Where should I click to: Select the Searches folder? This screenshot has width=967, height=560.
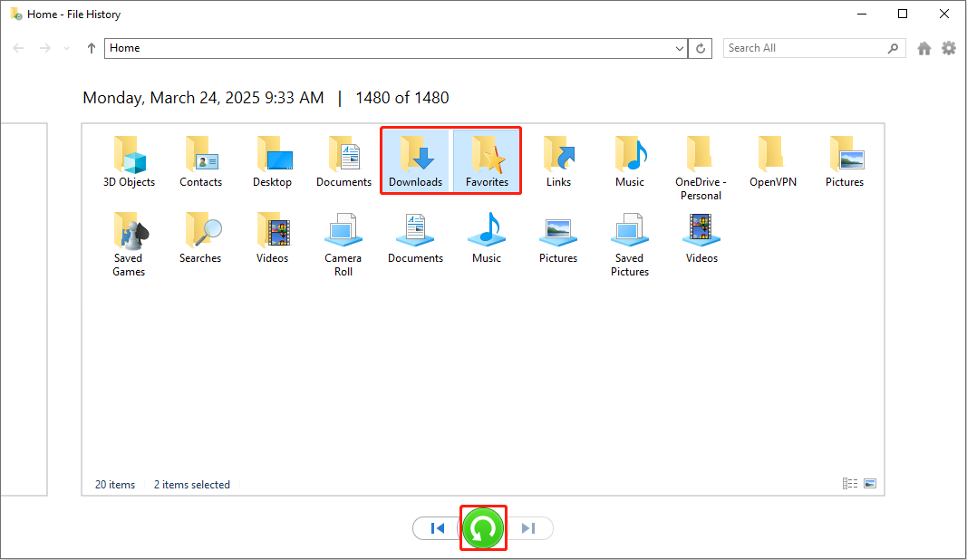coord(200,238)
